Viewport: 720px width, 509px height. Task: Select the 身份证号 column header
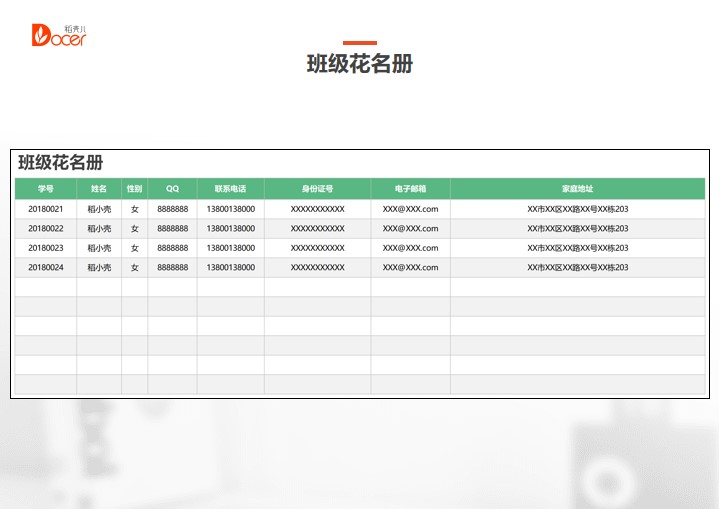[x=317, y=188]
